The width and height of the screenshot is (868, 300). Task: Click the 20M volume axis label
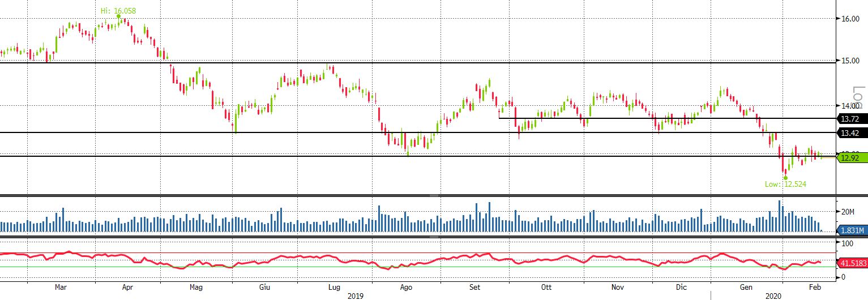[x=848, y=212]
